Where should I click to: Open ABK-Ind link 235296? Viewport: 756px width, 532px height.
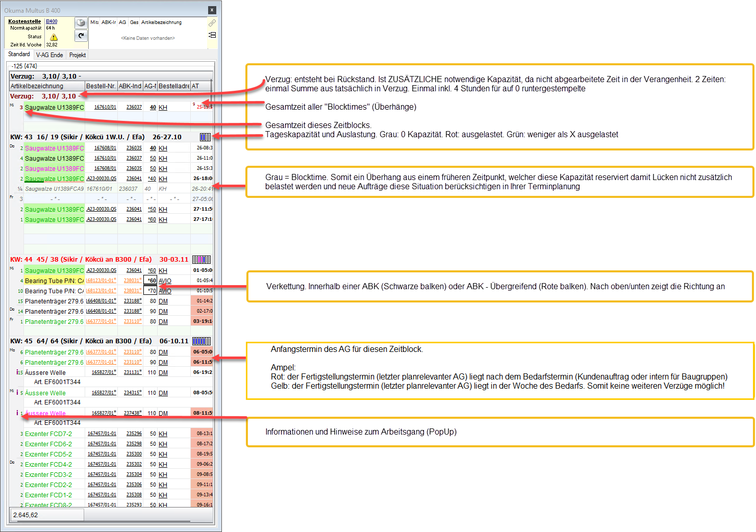tap(134, 434)
